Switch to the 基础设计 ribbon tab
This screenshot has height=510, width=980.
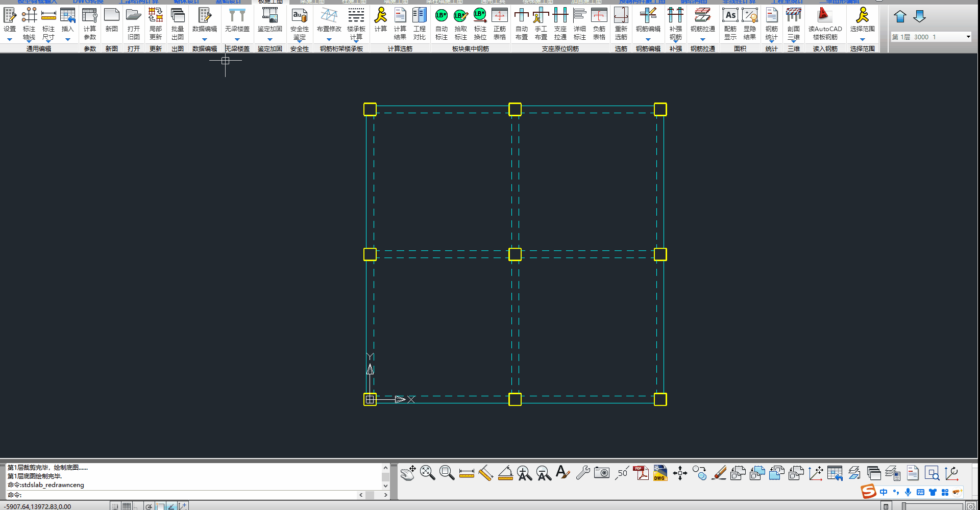point(228,2)
